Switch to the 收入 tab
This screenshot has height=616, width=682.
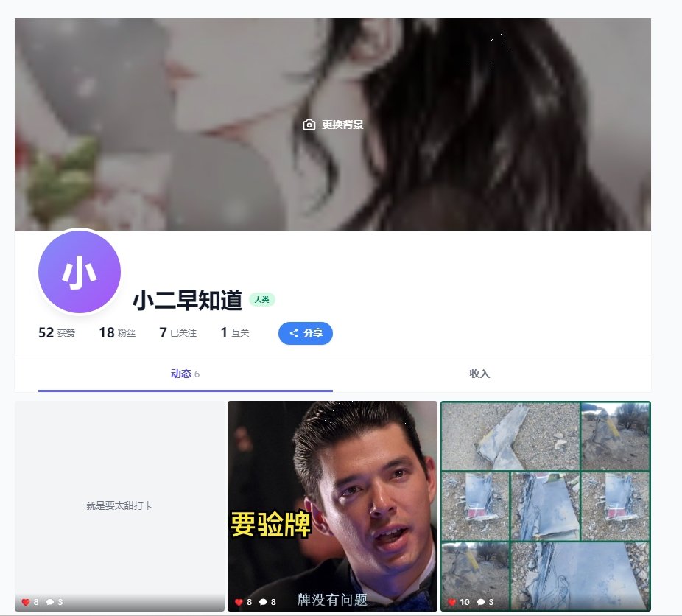coord(479,374)
